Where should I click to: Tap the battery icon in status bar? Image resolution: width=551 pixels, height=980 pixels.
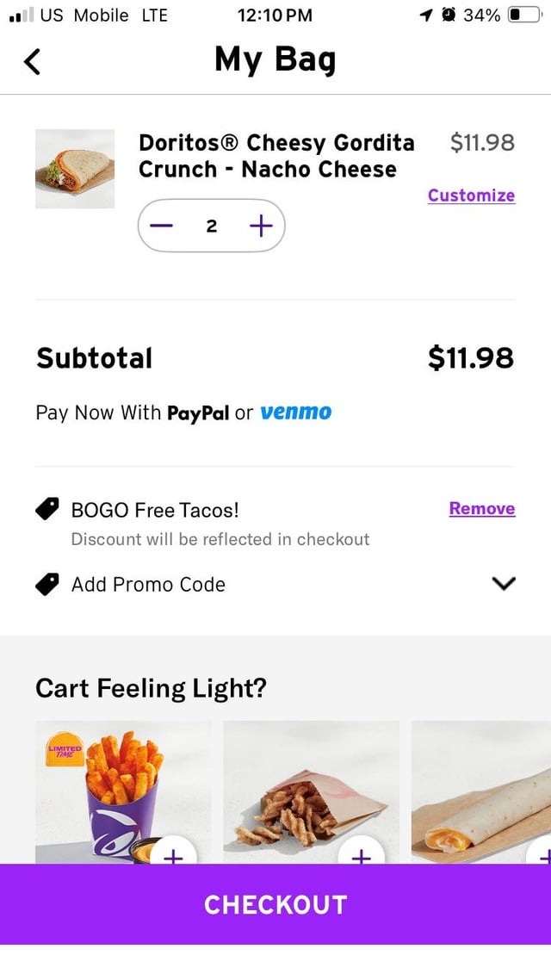pos(524,15)
